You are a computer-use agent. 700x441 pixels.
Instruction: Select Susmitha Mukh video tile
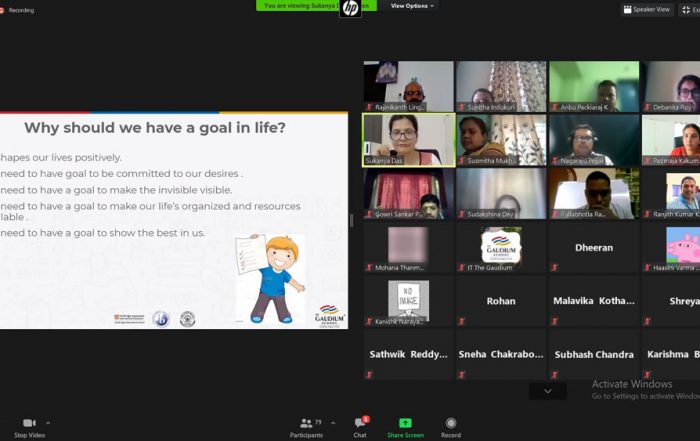point(501,140)
